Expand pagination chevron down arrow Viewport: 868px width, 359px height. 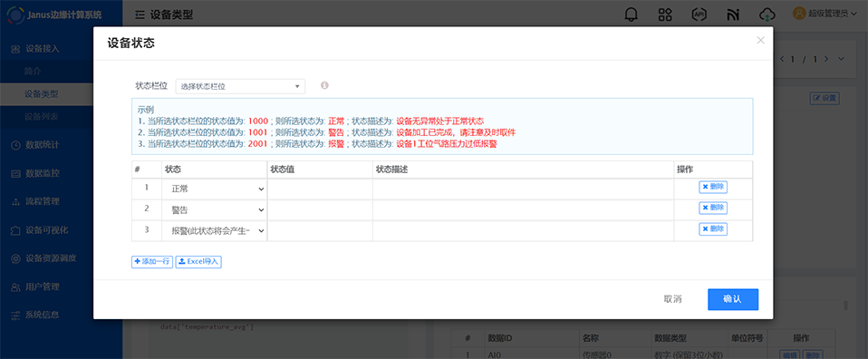(x=842, y=58)
